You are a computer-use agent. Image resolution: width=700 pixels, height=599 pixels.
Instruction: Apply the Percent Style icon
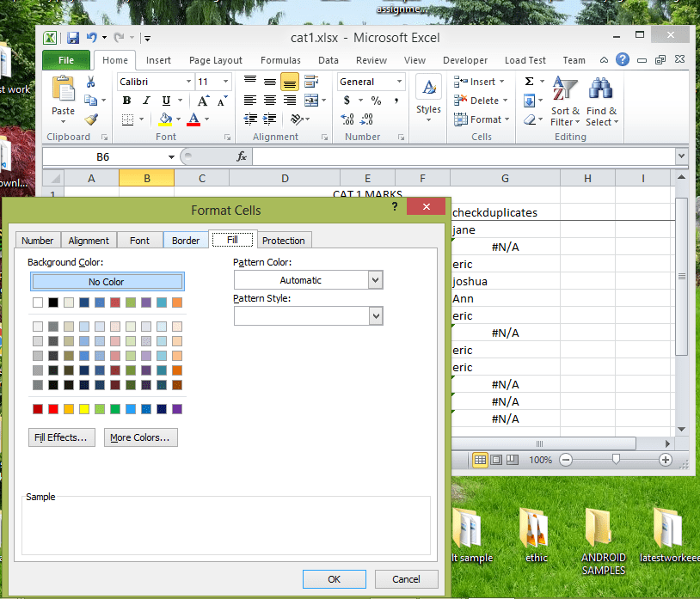pos(376,101)
